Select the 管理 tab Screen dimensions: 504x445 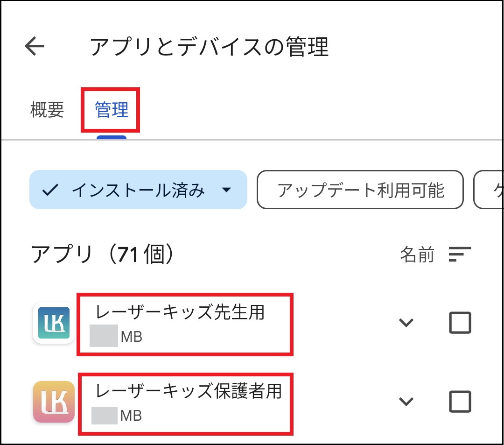tap(110, 110)
